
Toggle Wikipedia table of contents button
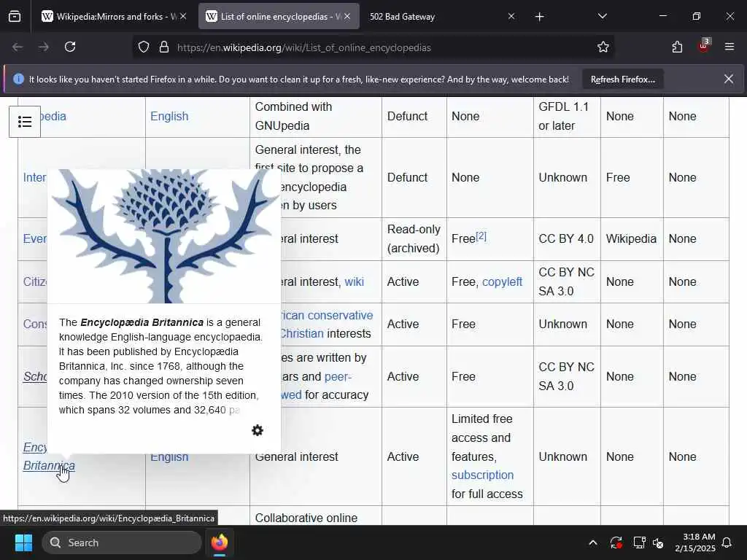(x=25, y=122)
